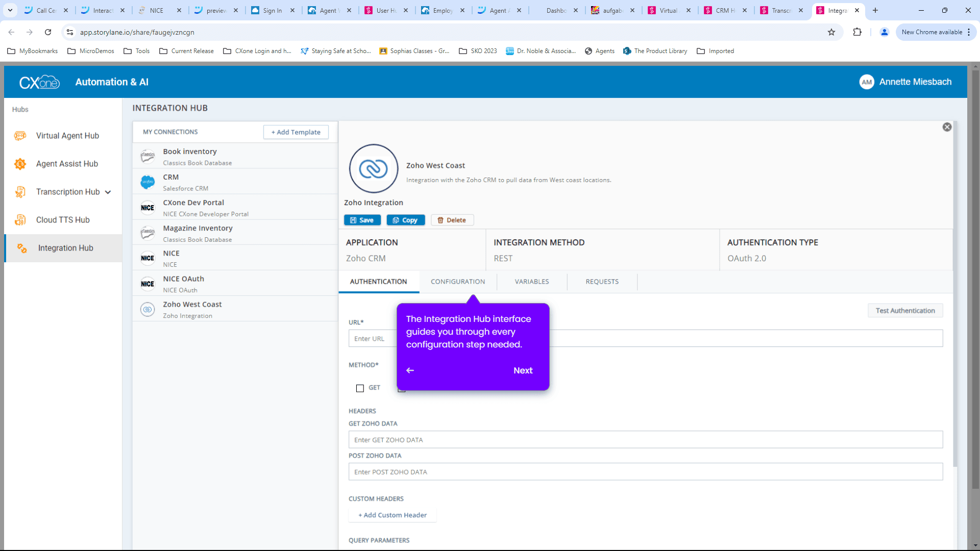The image size is (980, 551).
Task: Select the Transcription Hub icon
Action: click(20, 192)
